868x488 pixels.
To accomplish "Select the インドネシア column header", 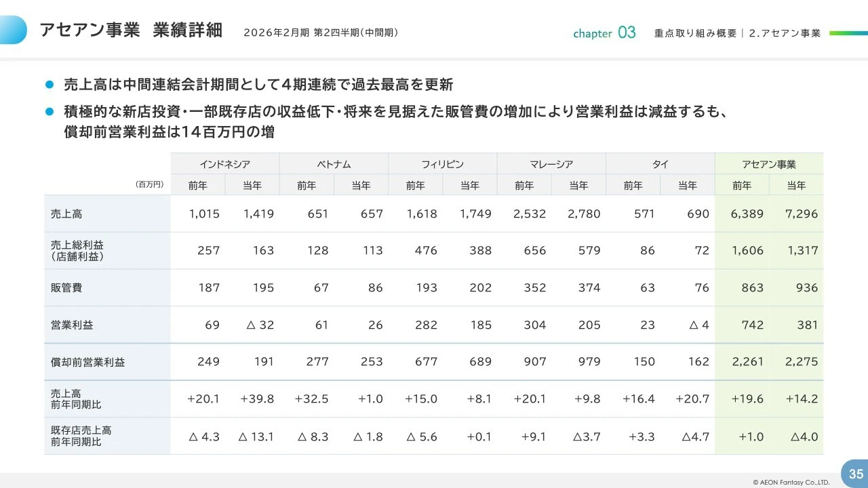I will [x=224, y=163].
